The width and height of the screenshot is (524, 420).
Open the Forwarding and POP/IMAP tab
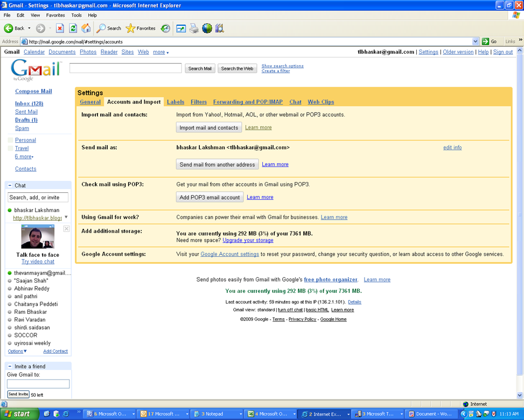pos(248,102)
